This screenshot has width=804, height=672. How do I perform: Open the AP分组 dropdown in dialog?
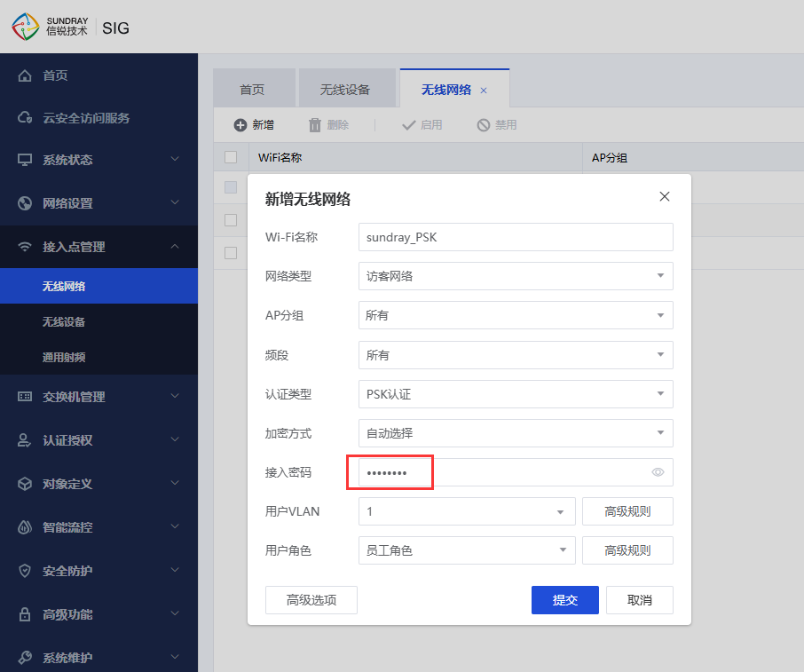516,315
